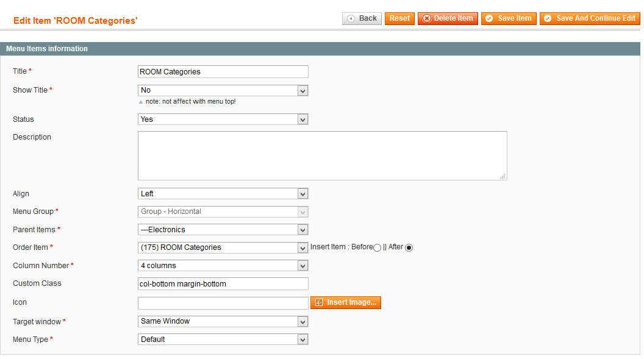Image resolution: width=644 pixels, height=359 pixels.
Task: Open the Show Title dropdown
Action: (223, 90)
